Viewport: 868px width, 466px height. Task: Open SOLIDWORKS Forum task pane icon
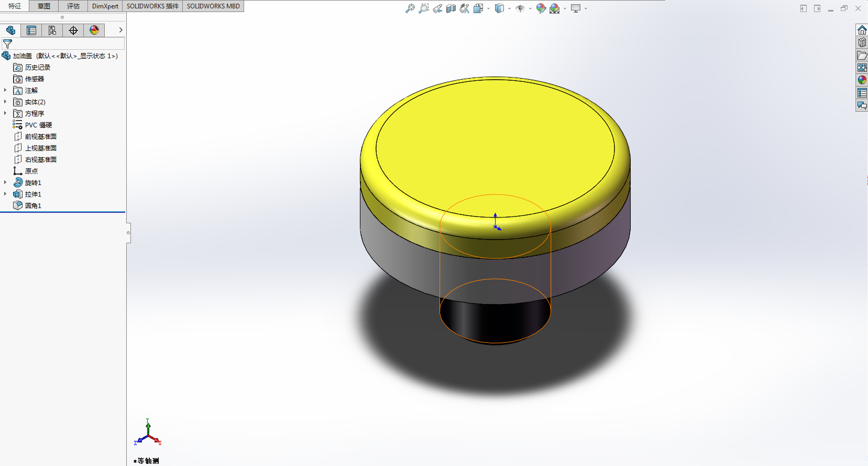click(862, 105)
